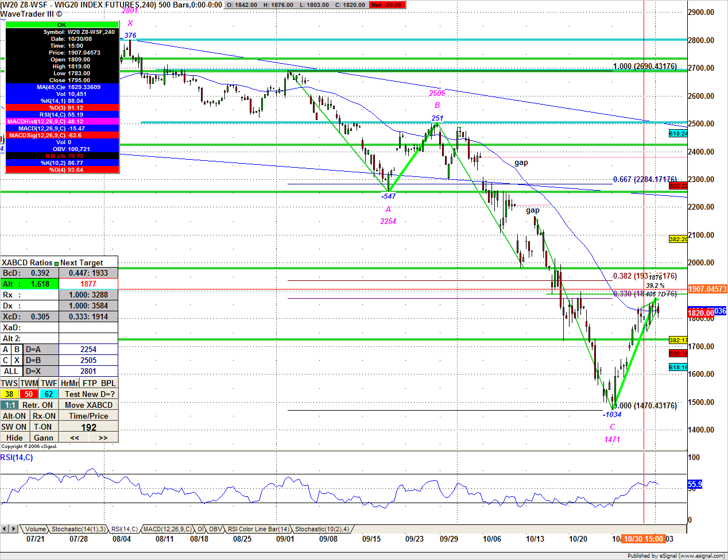Viewport: 728px width, 560px height.
Task: Click the 0.333: 1914 target cell
Action: coord(88,316)
